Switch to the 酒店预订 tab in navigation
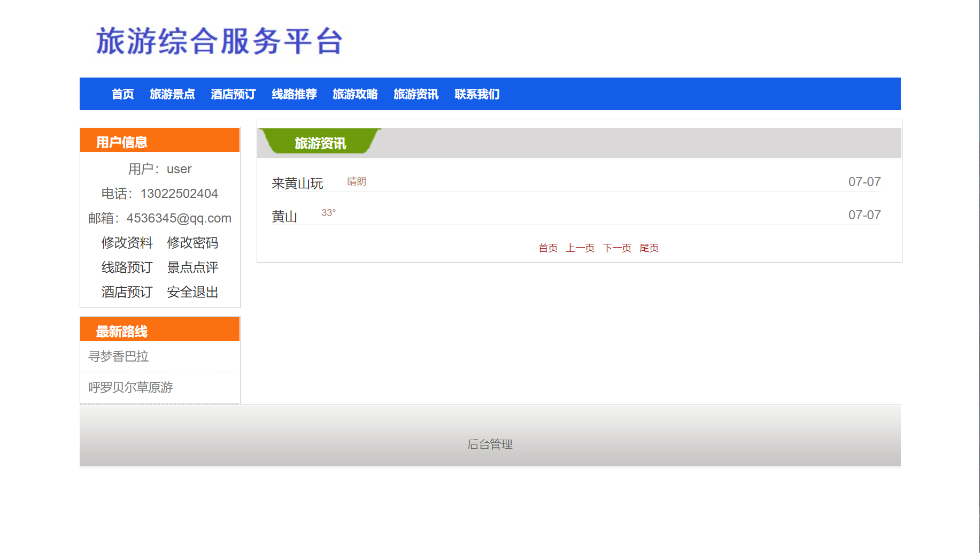 [x=233, y=94]
